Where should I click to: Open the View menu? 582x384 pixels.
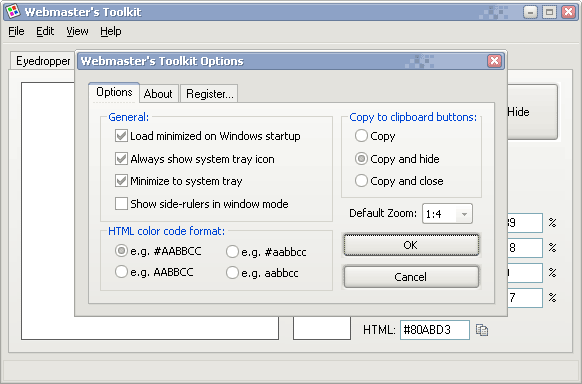click(x=77, y=31)
